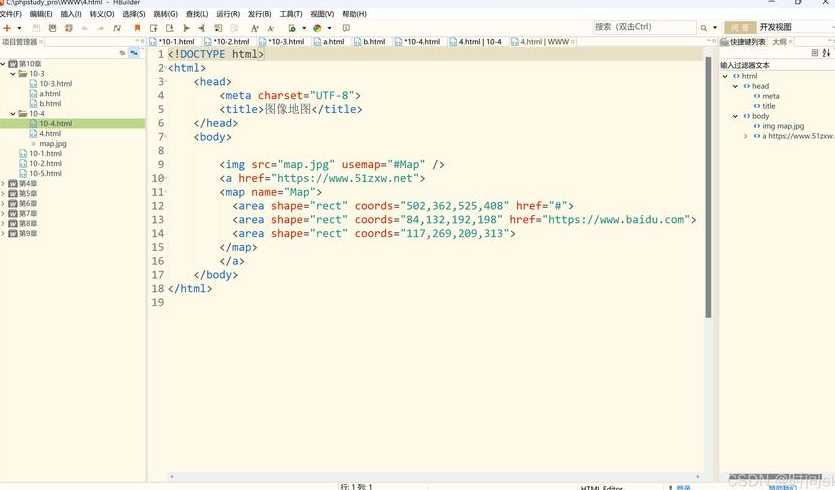Open the 运行(R) menu

pyautogui.click(x=228, y=14)
